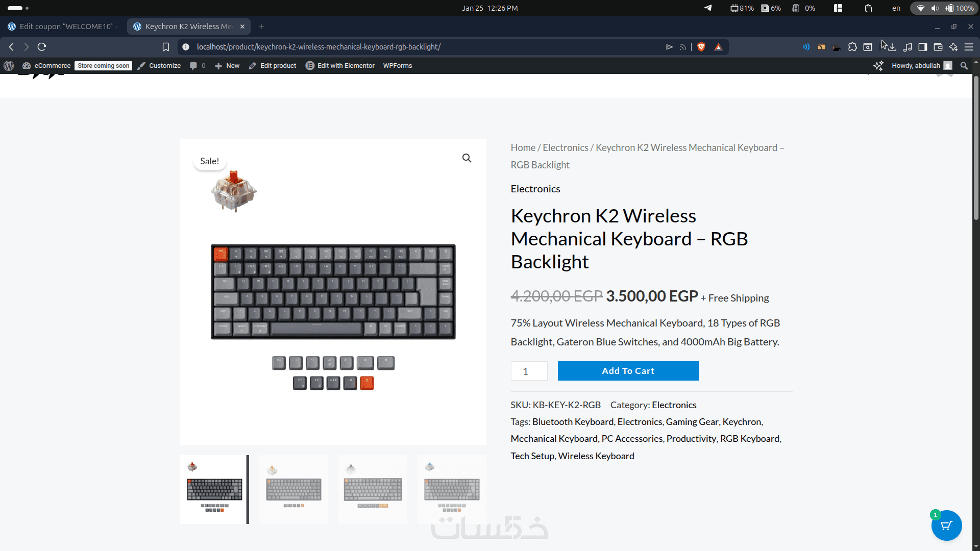
Task: Zoom the product image with the magnifier icon
Action: (x=467, y=158)
